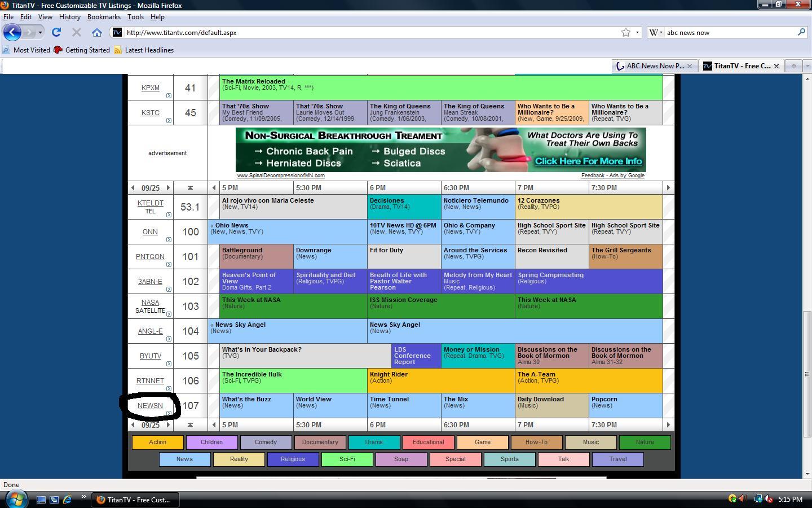Click the Feedback - Ads by Google link
Viewport: 812px width, 508px height.
(613, 176)
